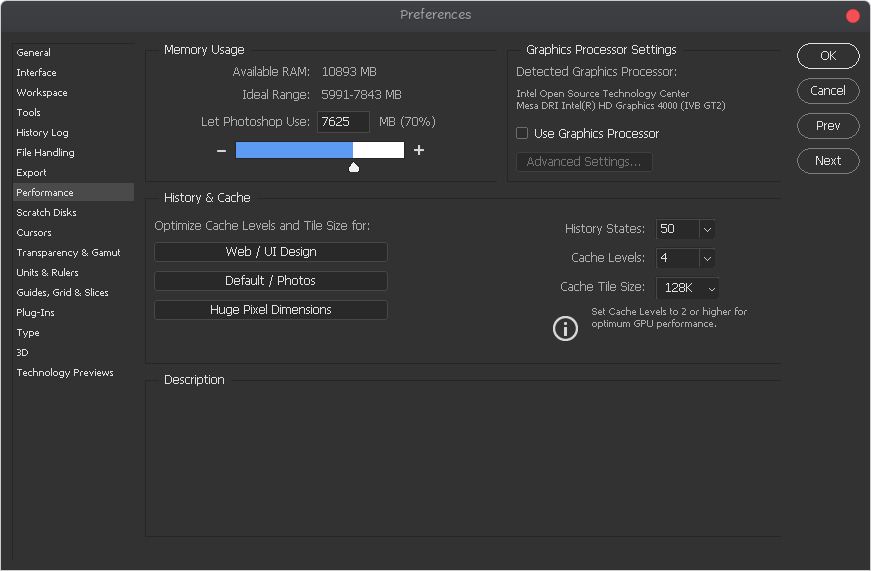
Task: Open Technology Previews preferences
Action: (x=73, y=372)
